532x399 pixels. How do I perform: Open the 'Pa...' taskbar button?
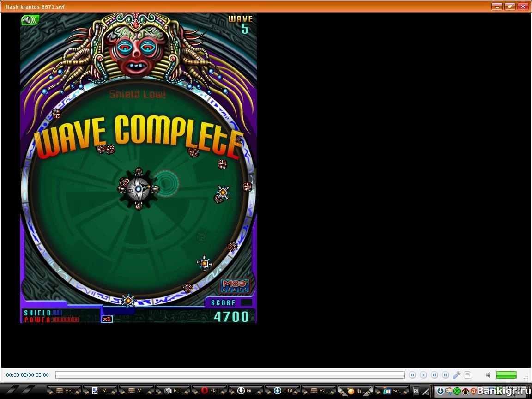pyautogui.click(x=319, y=391)
